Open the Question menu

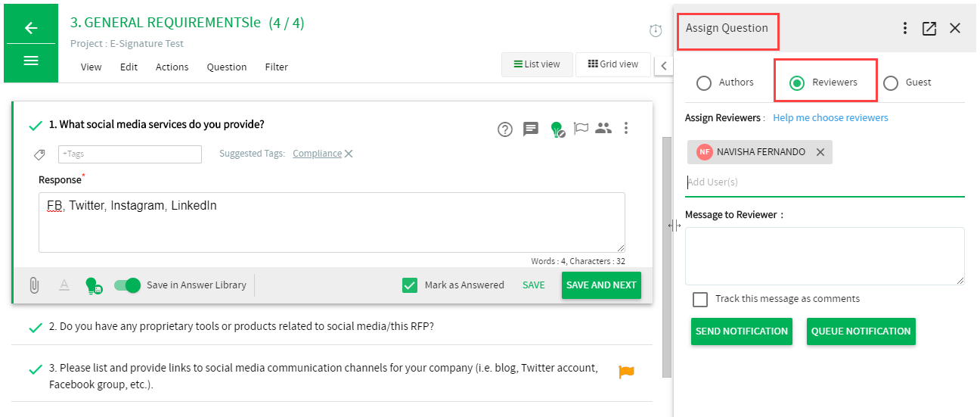point(227,67)
